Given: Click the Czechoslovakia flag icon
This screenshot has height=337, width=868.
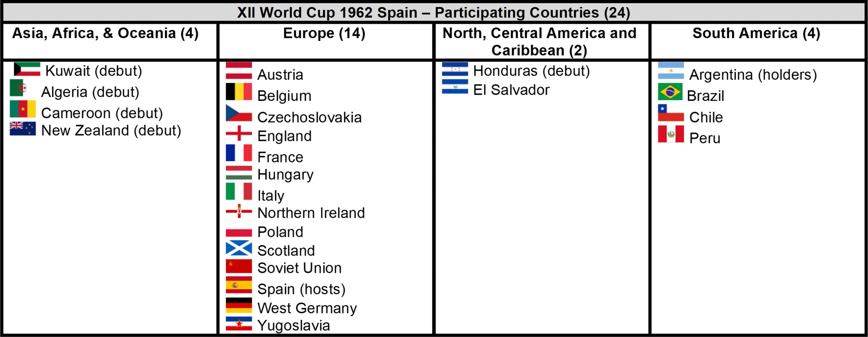Looking at the screenshot, I should [x=239, y=113].
